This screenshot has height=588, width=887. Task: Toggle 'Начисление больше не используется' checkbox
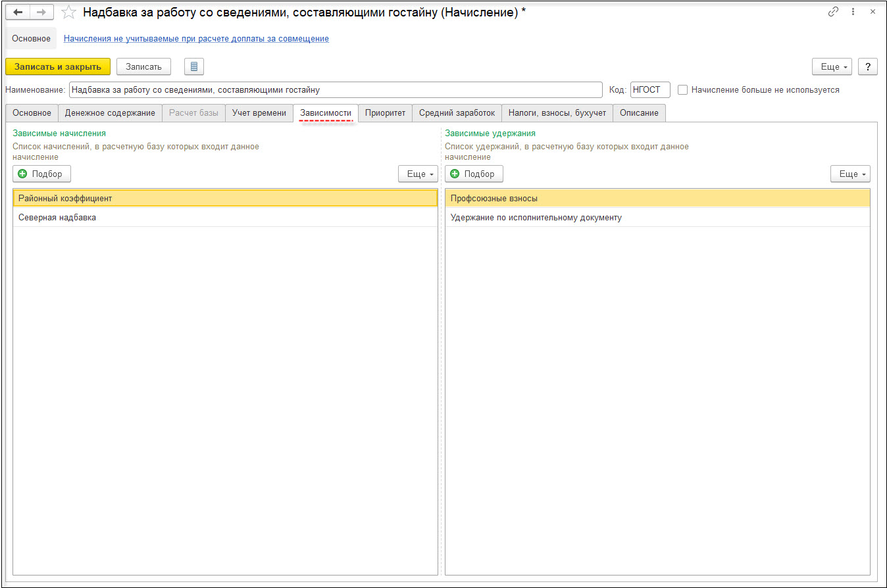click(x=683, y=90)
